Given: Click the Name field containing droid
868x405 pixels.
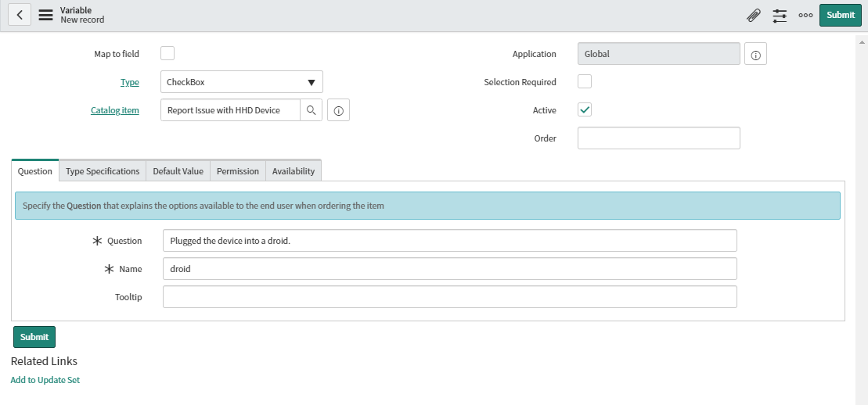Looking at the screenshot, I should click(x=449, y=269).
